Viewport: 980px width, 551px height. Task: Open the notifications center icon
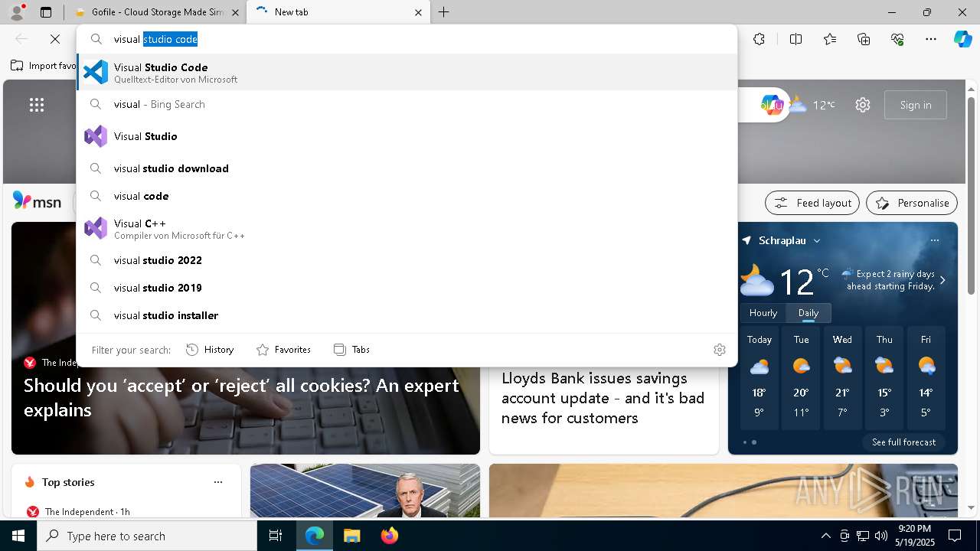click(x=955, y=536)
